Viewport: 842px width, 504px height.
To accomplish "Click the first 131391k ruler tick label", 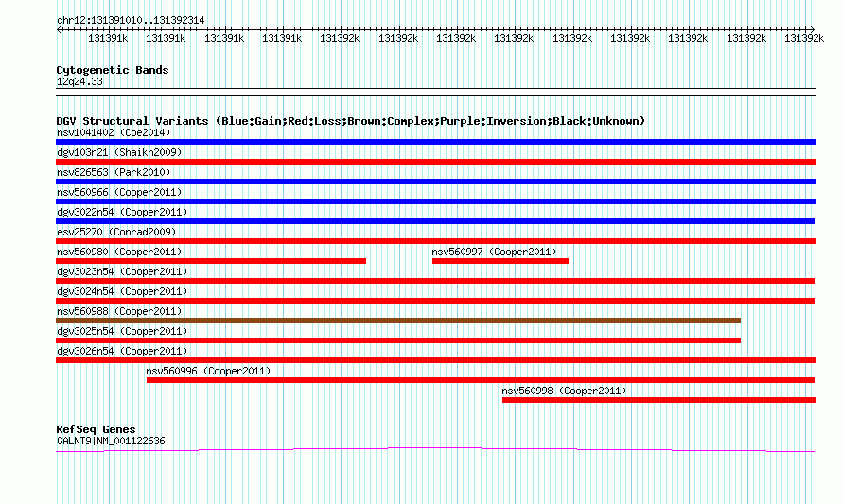I will pyautogui.click(x=108, y=39).
